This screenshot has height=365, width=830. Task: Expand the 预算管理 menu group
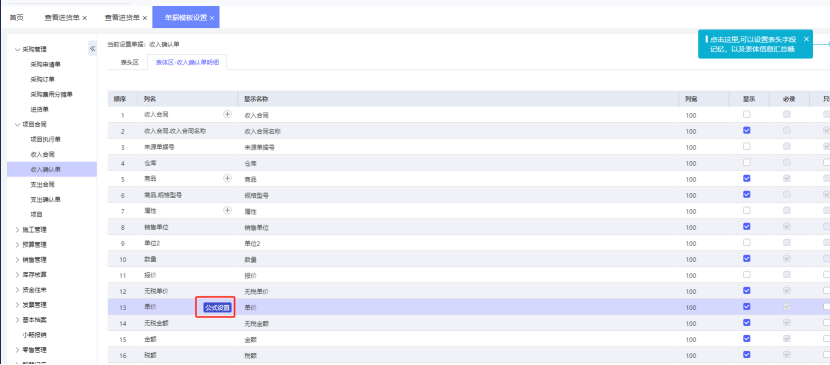pyautogui.click(x=17, y=244)
